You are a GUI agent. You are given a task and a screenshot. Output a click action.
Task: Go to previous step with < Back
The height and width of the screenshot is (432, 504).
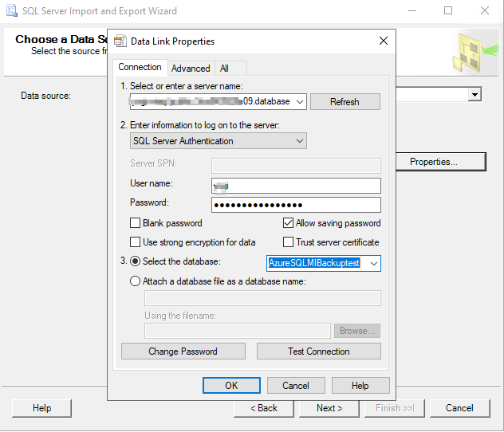point(264,408)
